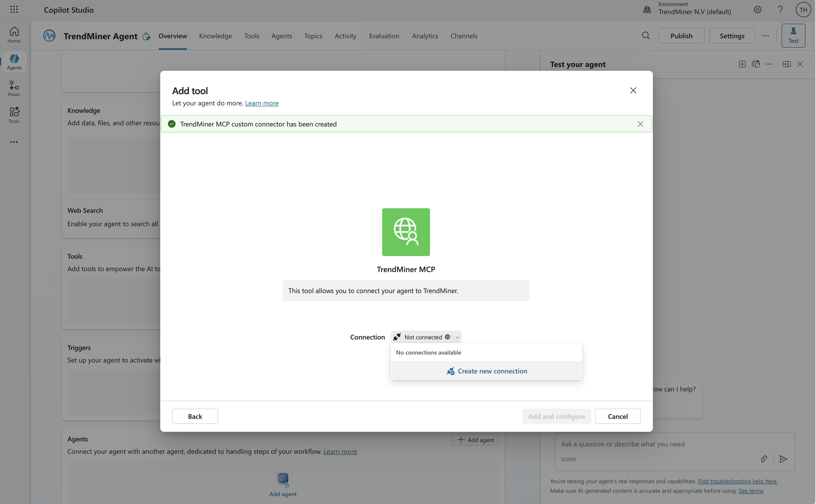Open the TH account avatar

[803, 10]
